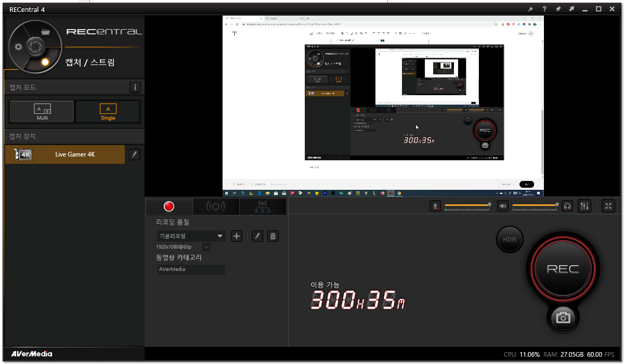
Task: Take a snapshot with the camera button
Action: [x=563, y=317]
